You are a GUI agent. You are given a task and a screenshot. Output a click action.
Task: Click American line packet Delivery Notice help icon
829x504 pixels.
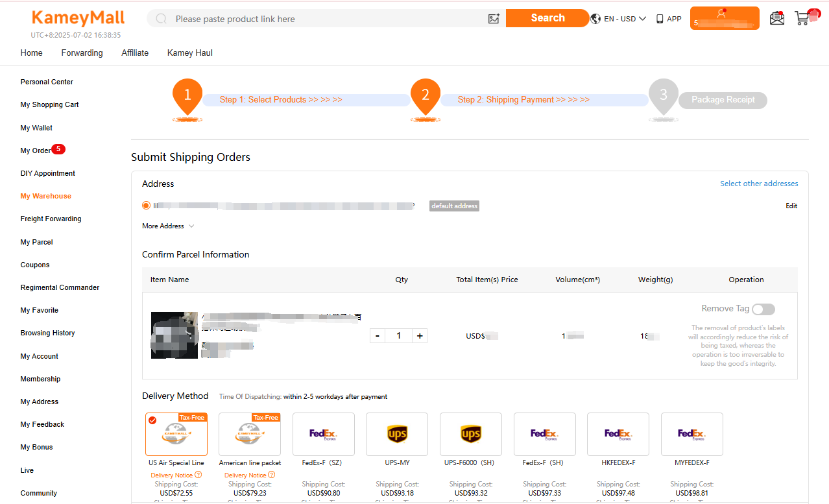272,475
